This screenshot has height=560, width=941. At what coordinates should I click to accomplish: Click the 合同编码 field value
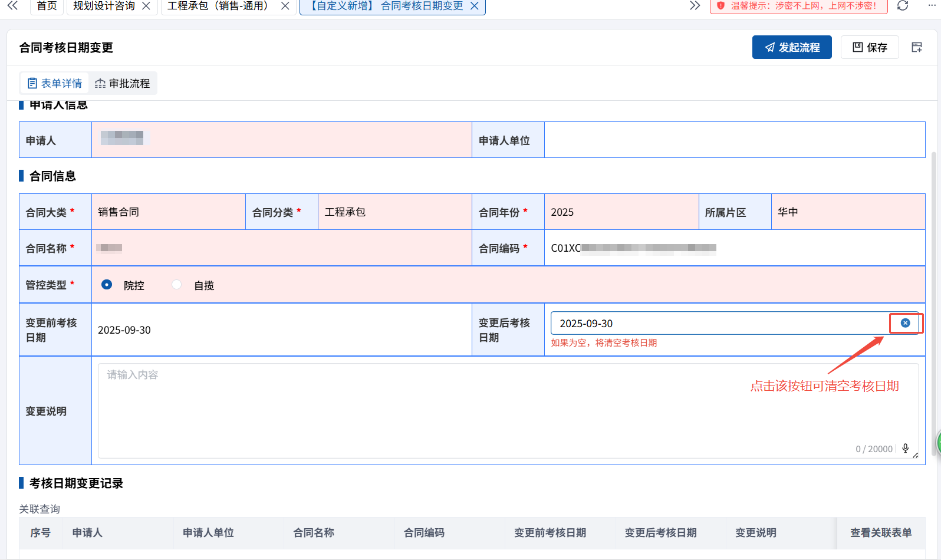click(633, 248)
